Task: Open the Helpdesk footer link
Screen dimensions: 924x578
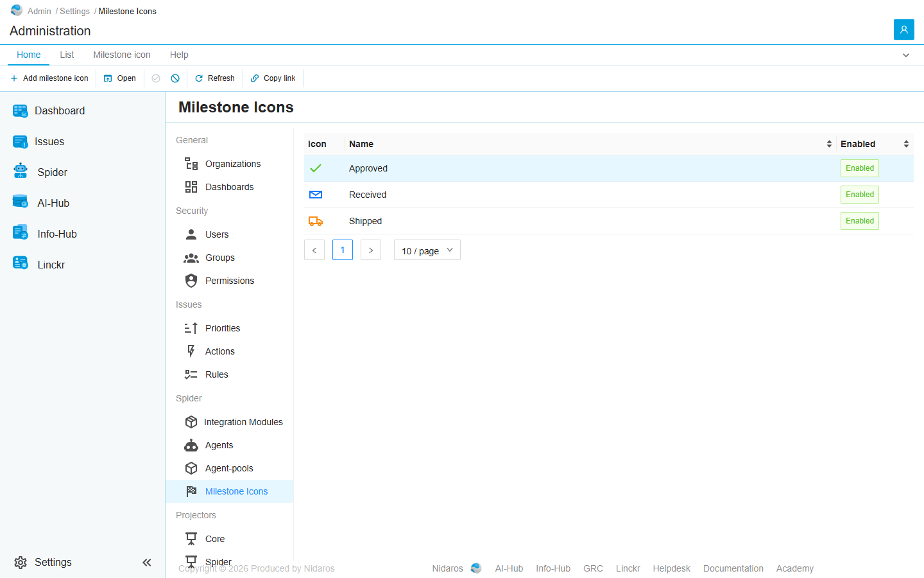Action: tap(672, 568)
